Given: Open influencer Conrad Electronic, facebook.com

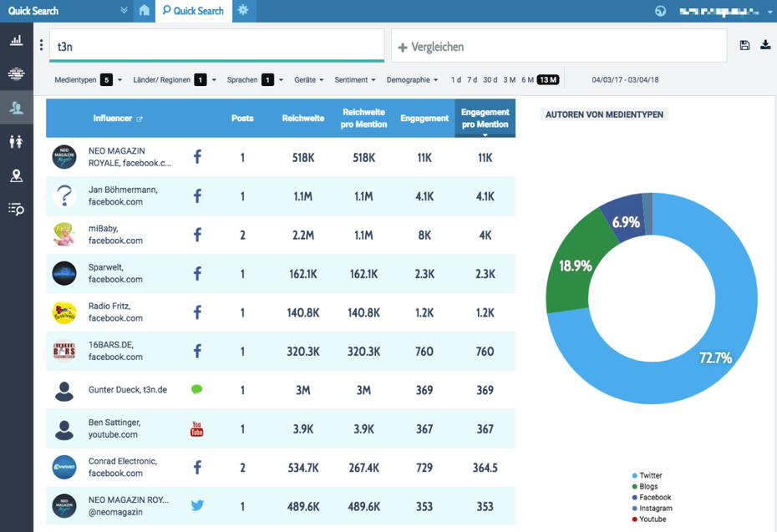Looking at the screenshot, I should [x=123, y=467].
